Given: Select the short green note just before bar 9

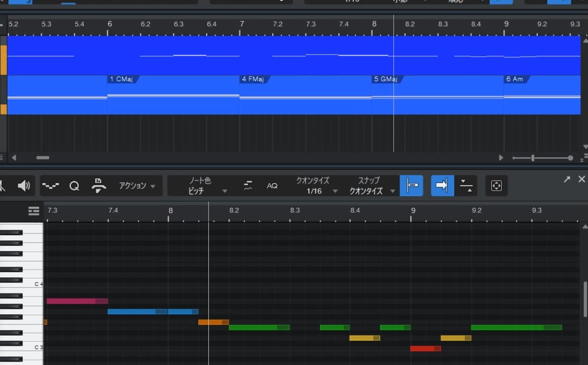Looking at the screenshot, I should [395, 327].
